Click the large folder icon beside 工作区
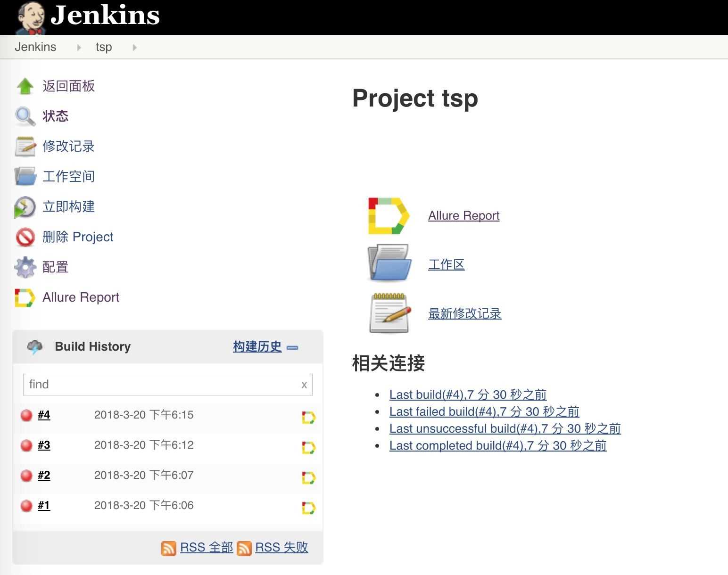Image resolution: width=728 pixels, height=575 pixels. point(389,263)
